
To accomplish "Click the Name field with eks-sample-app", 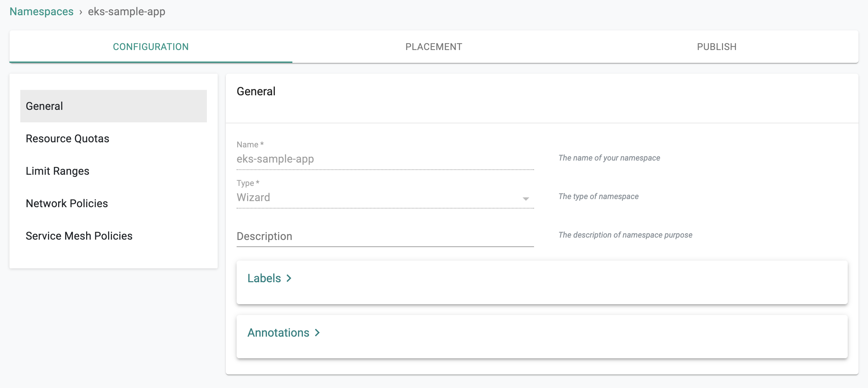I will 385,159.
